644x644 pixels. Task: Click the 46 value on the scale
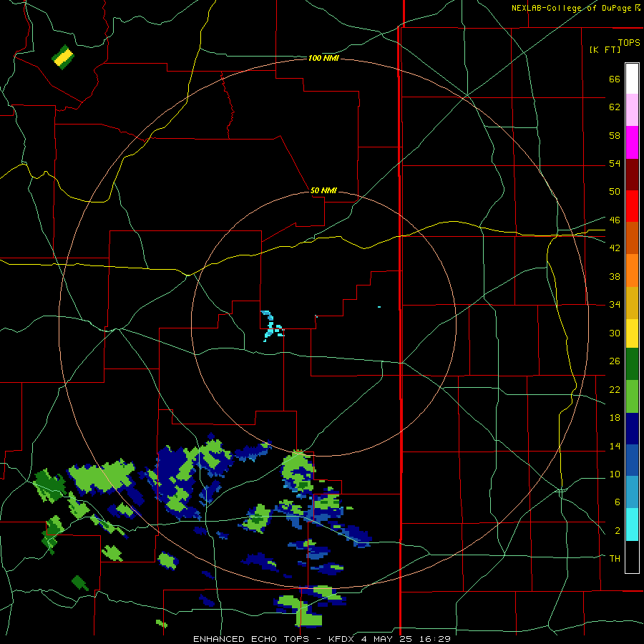[x=615, y=220]
